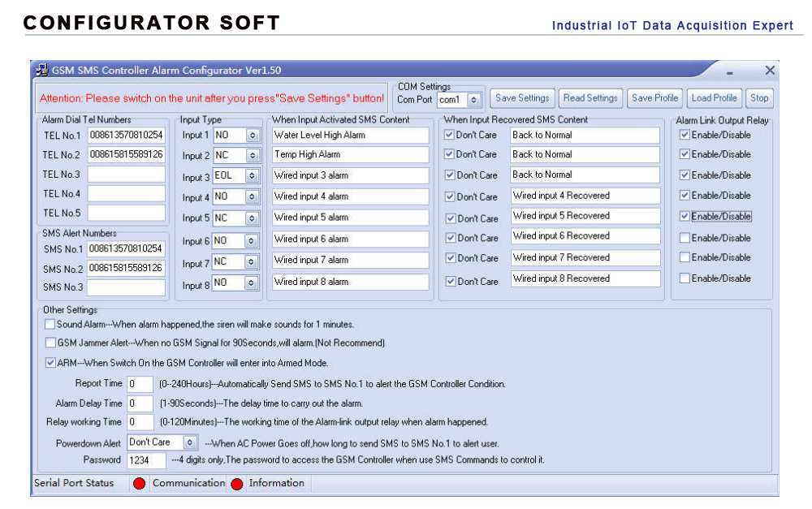Toggle relay Enable/Disable for input 2
Image resolution: width=812 pixels, height=509 pixels.
tap(685, 153)
